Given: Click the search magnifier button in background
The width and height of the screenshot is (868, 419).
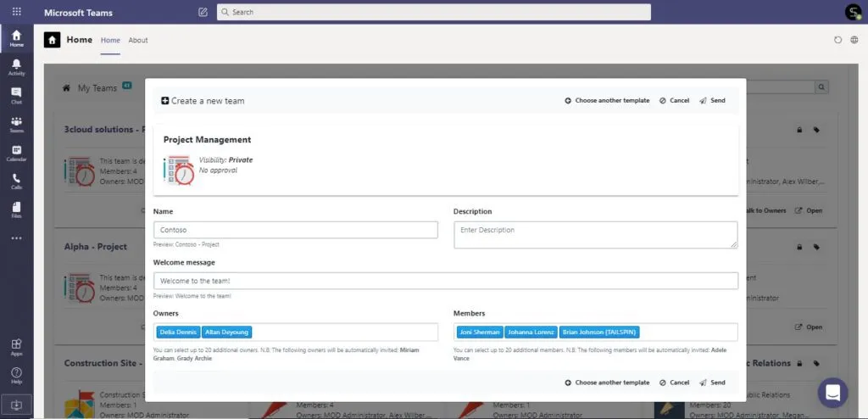Looking at the screenshot, I should coord(821,87).
